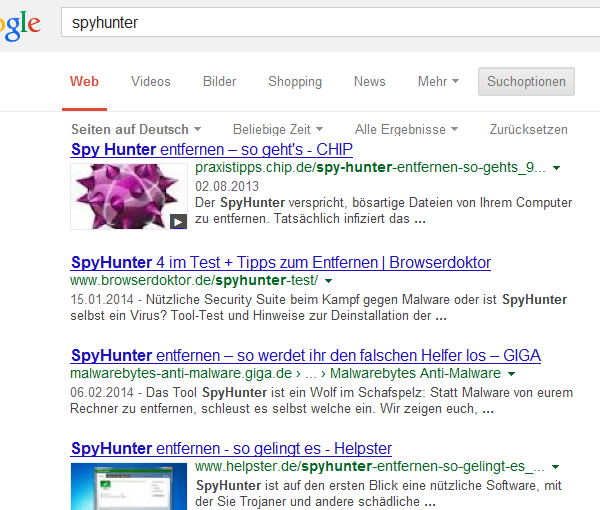Open the Browserdoktor SpyHunter 4 Test result
600x510 pixels.
[x=281, y=262]
